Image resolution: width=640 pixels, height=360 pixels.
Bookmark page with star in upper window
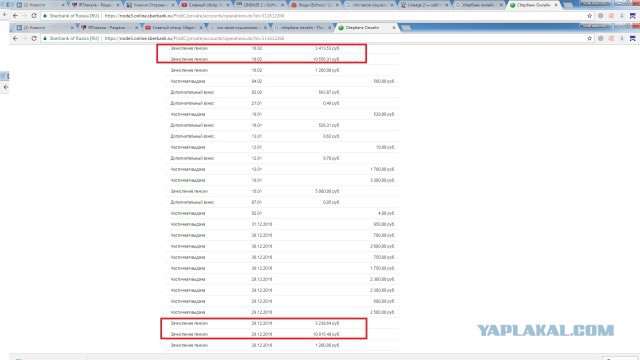[589, 16]
